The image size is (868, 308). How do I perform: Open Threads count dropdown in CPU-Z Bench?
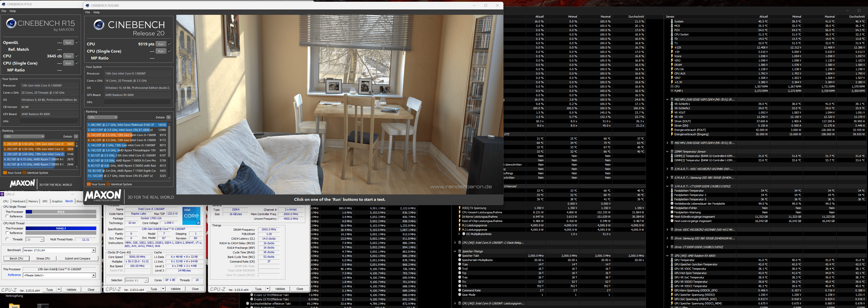point(35,240)
